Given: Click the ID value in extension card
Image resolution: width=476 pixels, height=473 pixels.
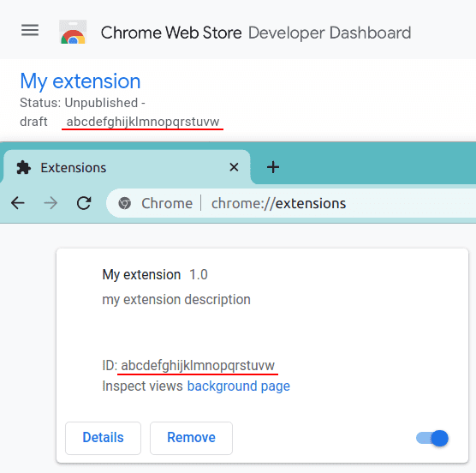Looking at the screenshot, I should click(198, 365).
